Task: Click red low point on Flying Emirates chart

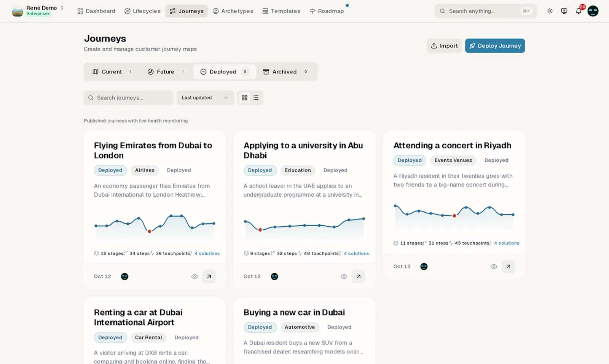Action: click(149, 231)
